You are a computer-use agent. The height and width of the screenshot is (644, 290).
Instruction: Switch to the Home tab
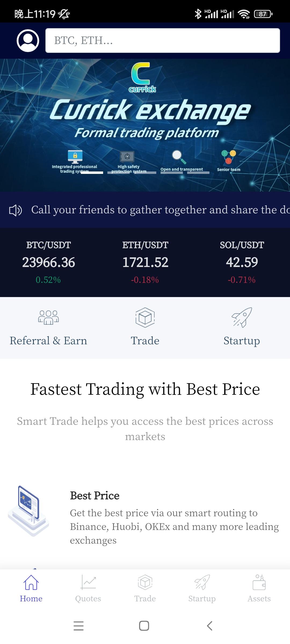[31, 588]
